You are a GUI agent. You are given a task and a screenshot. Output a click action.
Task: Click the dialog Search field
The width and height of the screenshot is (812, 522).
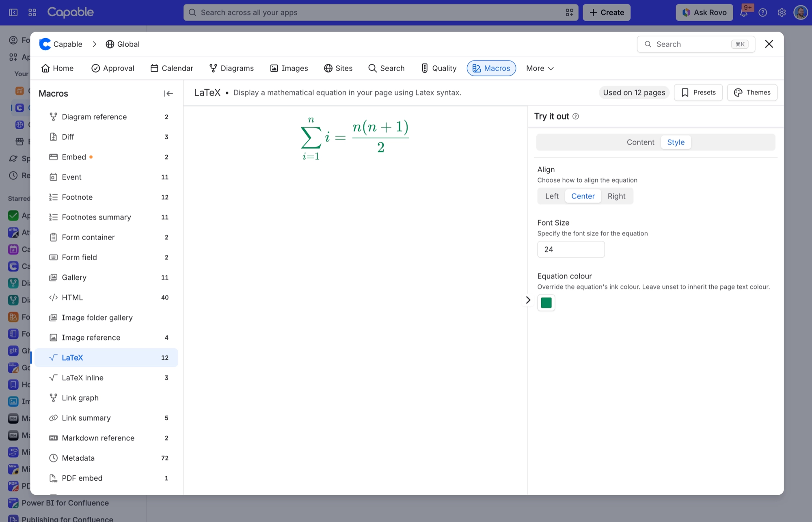[x=696, y=44]
